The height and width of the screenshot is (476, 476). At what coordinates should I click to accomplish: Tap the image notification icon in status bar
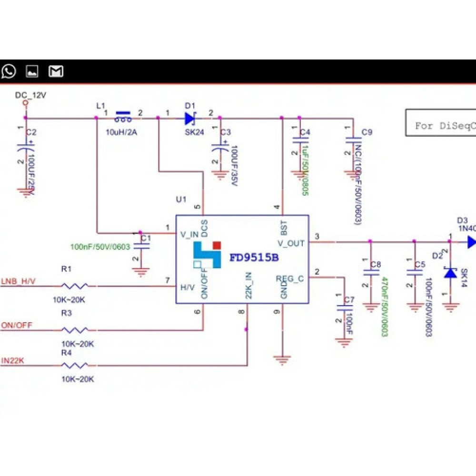point(32,71)
